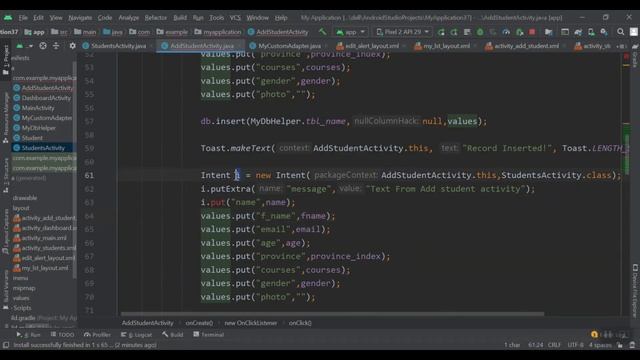
Task: Click the yellow event log notification icon
Action: coord(594,335)
